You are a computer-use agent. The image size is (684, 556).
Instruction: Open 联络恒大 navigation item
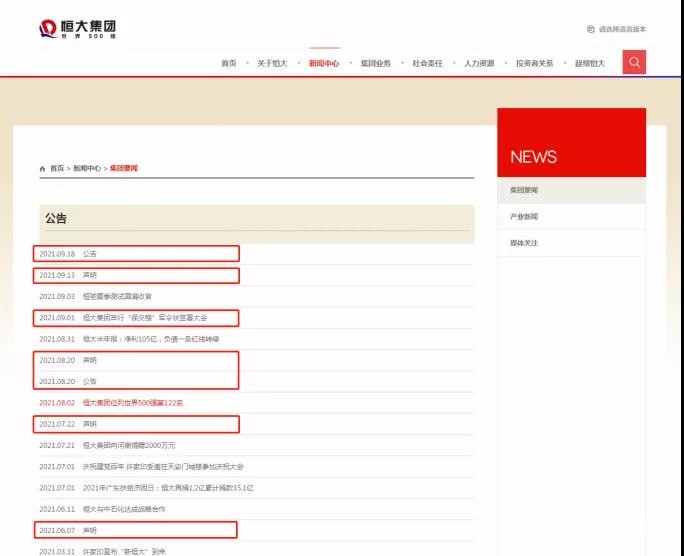pyautogui.click(x=590, y=63)
